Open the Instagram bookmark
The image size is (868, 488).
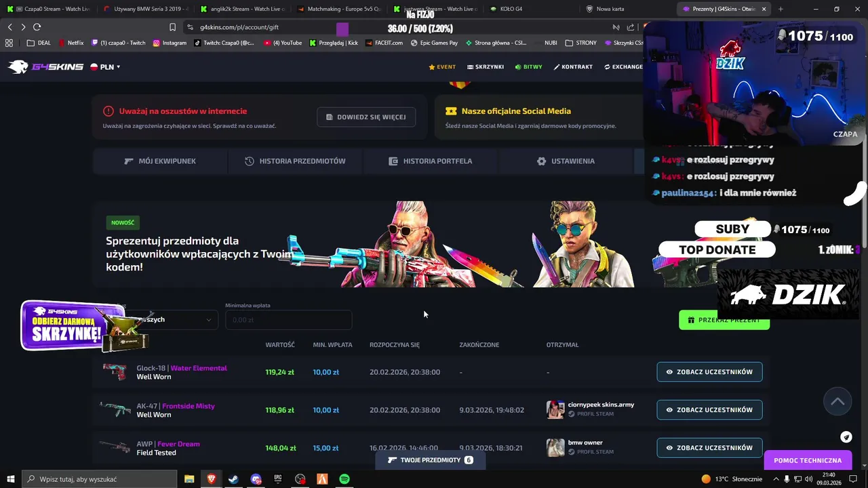tap(170, 43)
